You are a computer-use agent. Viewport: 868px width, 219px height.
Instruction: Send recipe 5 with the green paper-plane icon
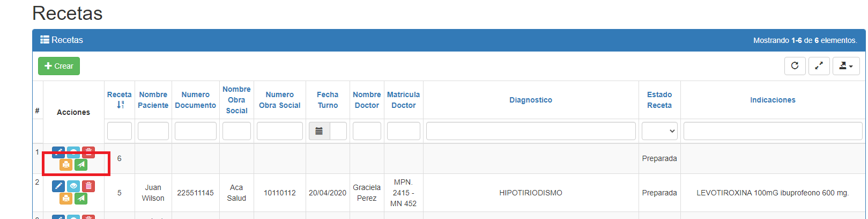pos(81,199)
